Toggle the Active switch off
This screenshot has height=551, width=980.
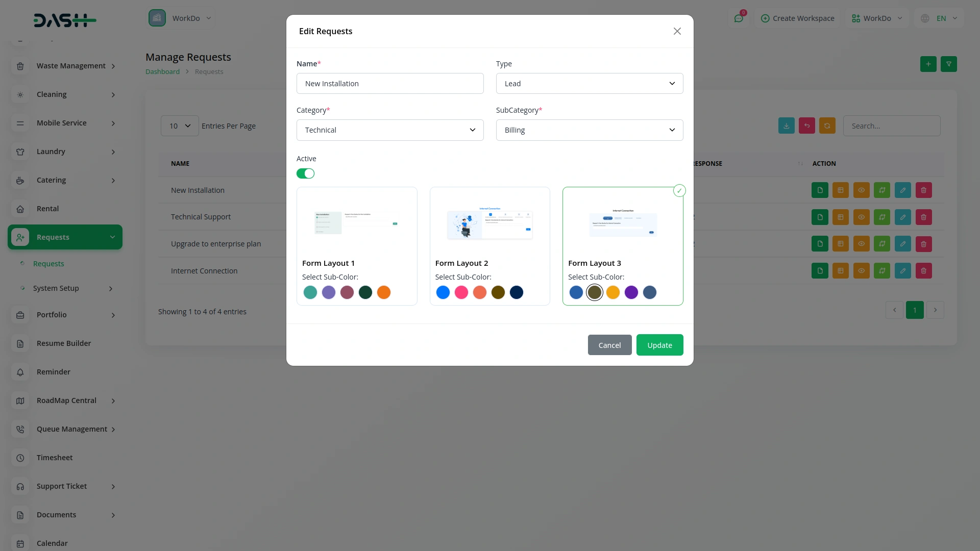click(305, 173)
